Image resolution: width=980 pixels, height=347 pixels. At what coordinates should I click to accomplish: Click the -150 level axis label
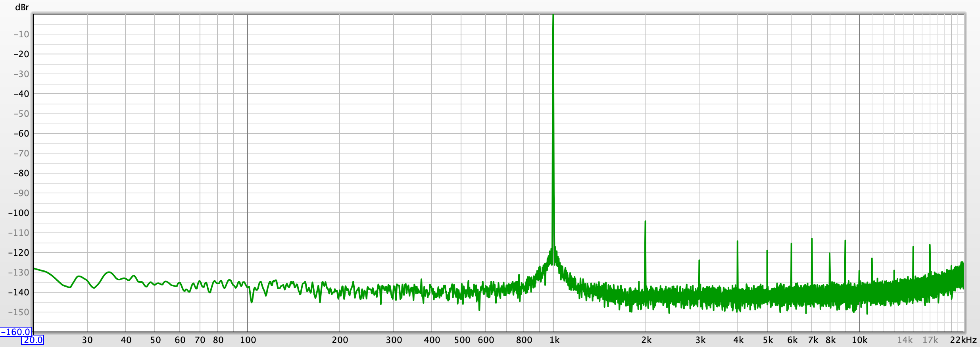(x=19, y=312)
